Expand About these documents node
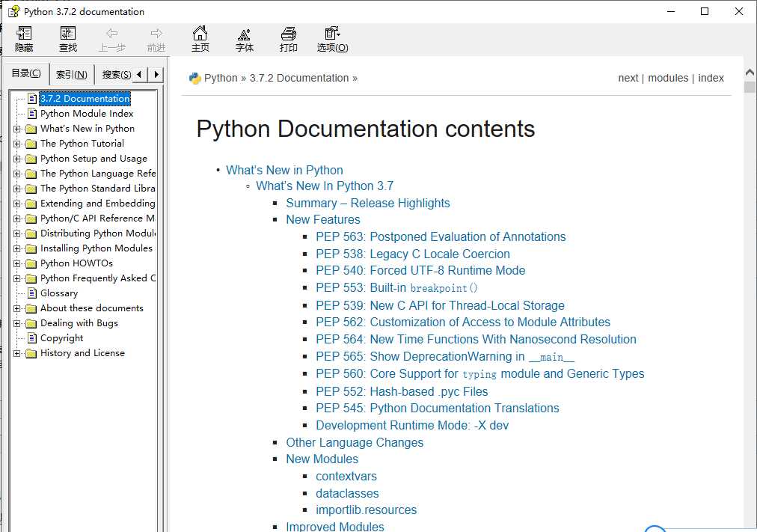Image resolution: width=757 pixels, height=532 pixels. 17,308
